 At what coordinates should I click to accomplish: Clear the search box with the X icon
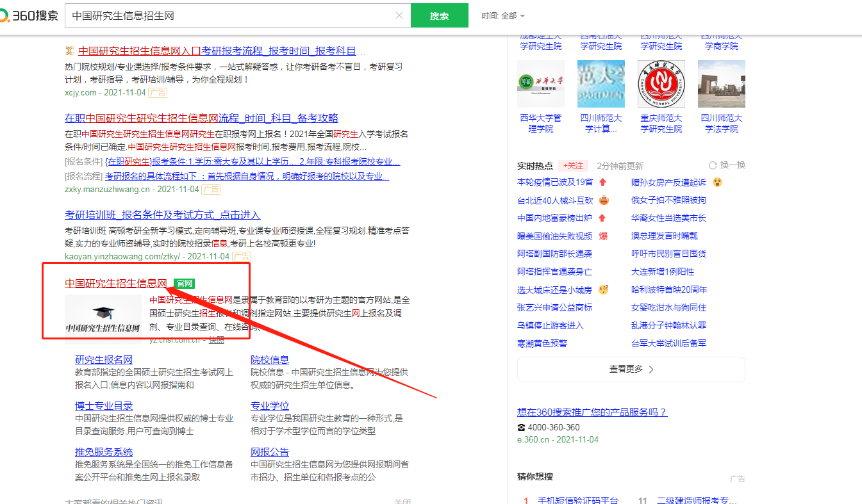(x=399, y=15)
